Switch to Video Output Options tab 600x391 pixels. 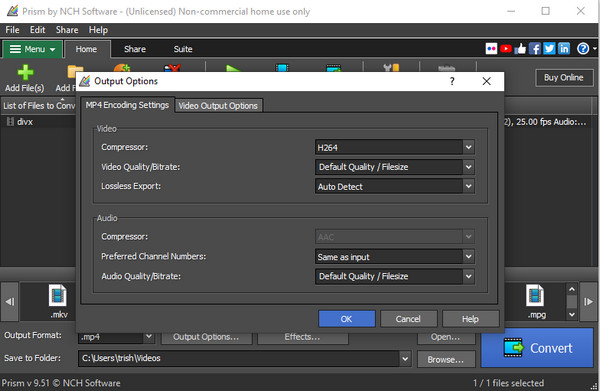pyautogui.click(x=218, y=106)
